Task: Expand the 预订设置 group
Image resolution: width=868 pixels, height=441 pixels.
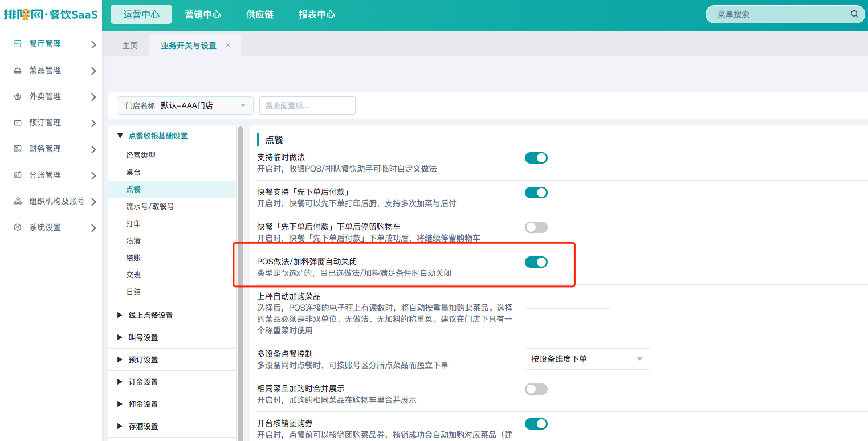Action: tap(120, 360)
